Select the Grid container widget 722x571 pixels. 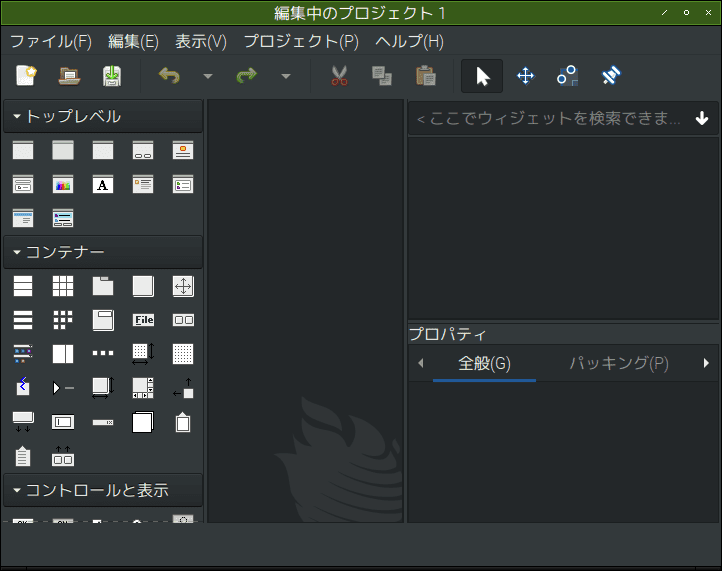pyautogui.click(x=63, y=286)
